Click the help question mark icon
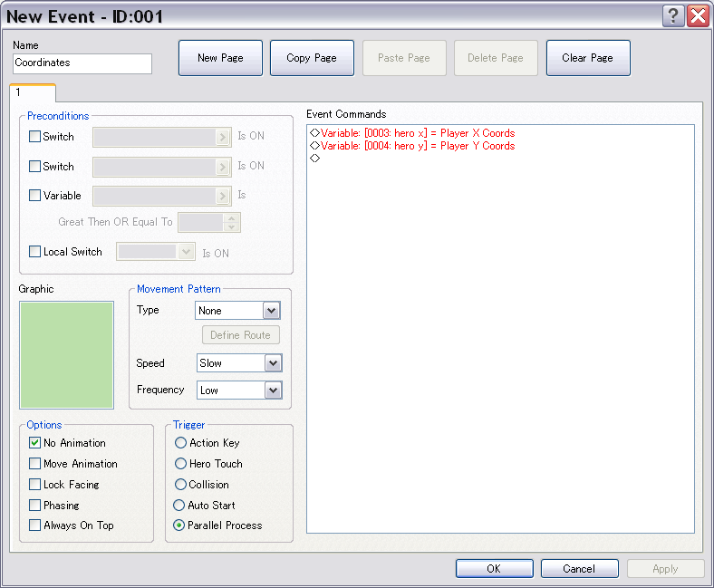The height and width of the screenshot is (588, 714). pyautogui.click(x=673, y=15)
